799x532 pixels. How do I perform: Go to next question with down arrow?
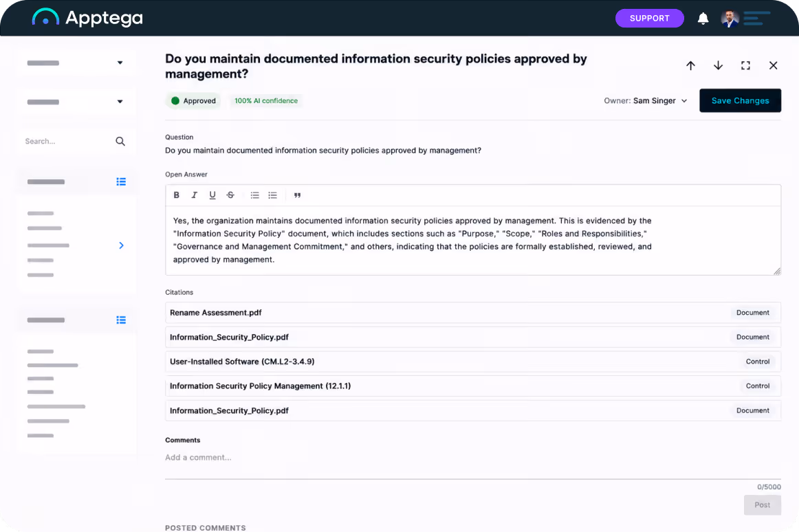click(x=718, y=66)
